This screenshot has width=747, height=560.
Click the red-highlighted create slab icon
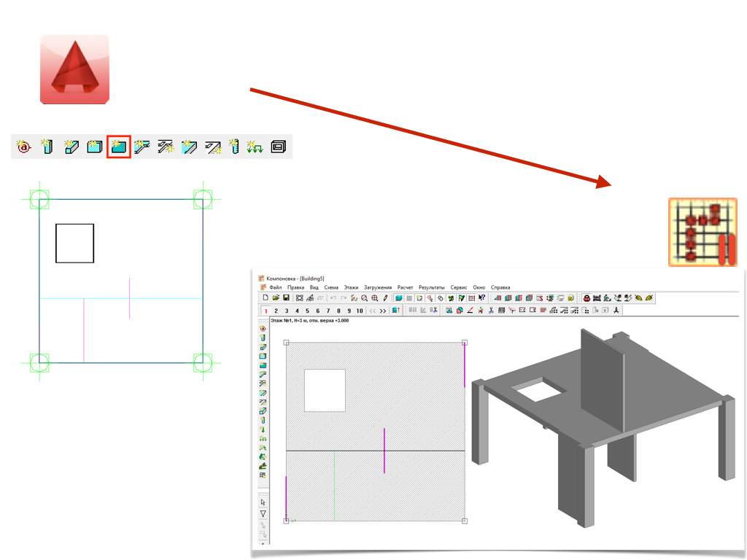[118, 147]
